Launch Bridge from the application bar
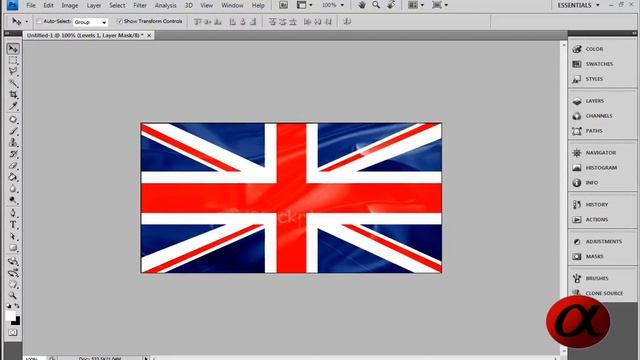 coord(283,5)
